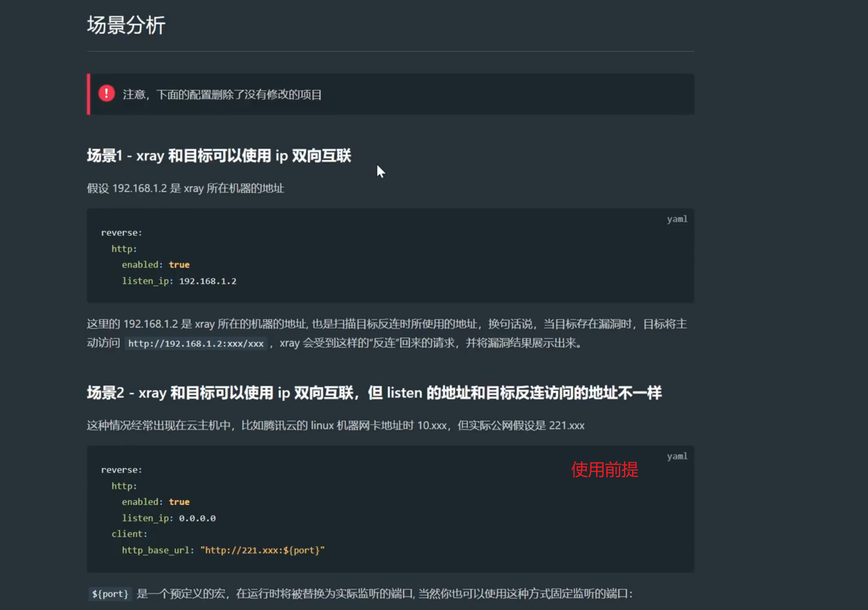Image resolution: width=868 pixels, height=610 pixels.
Task: Click 'http:' key in the second code block
Action: coord(124,486)
